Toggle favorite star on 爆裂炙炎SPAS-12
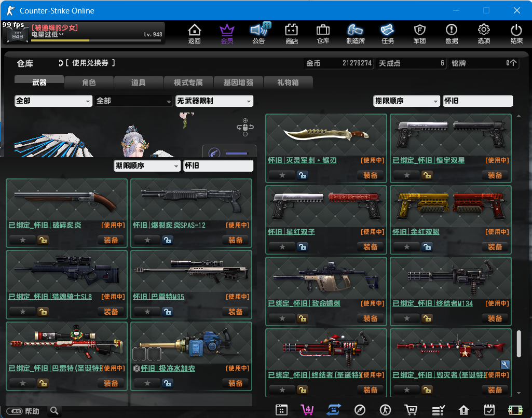 point(147,240)
